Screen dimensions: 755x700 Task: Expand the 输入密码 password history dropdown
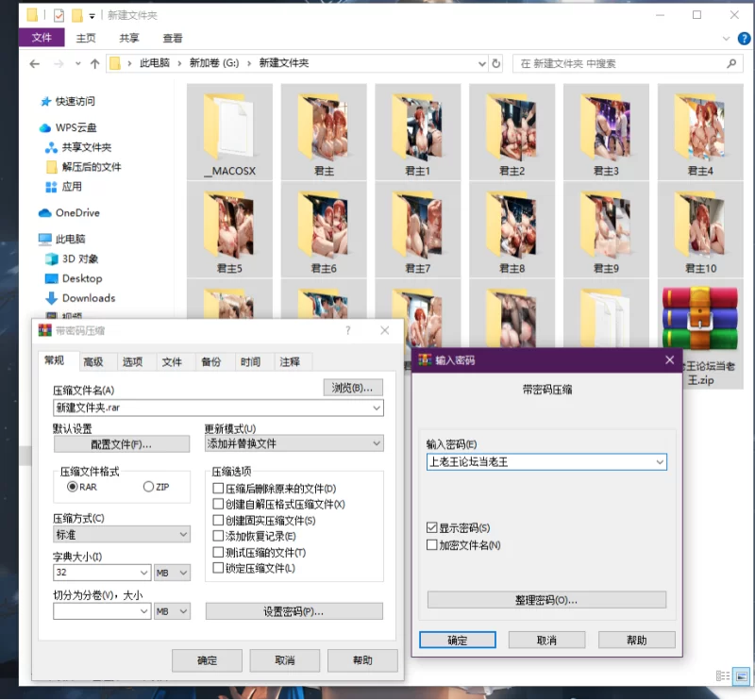click(x=660, y=462)
